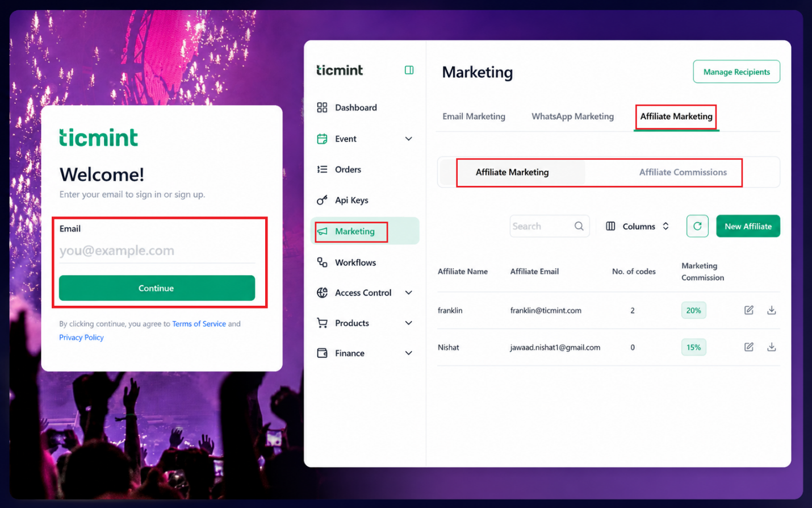Screen dimensions: 812x508
Task: Click the 15% commission badge
Action: click(693, 347)
